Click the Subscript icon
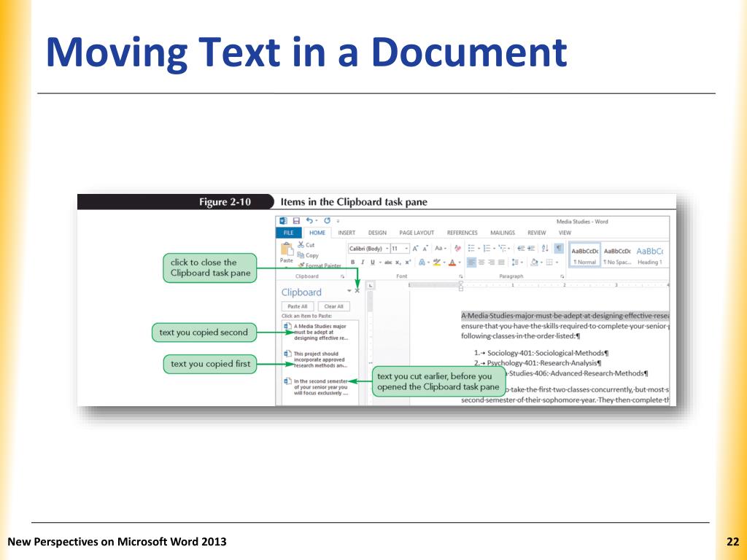 tap(398, 262)
